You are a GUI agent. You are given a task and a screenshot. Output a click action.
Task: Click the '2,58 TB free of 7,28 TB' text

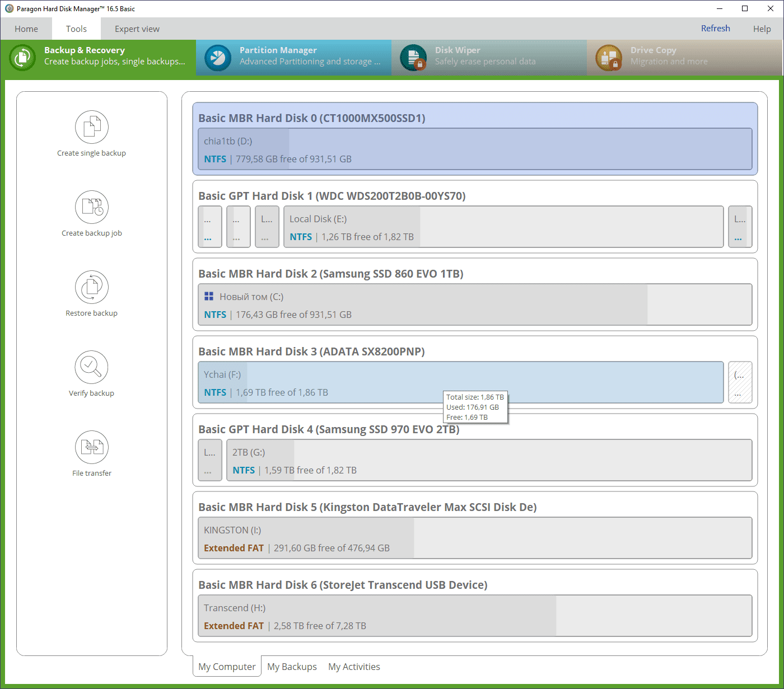click(x=320, y=626)
